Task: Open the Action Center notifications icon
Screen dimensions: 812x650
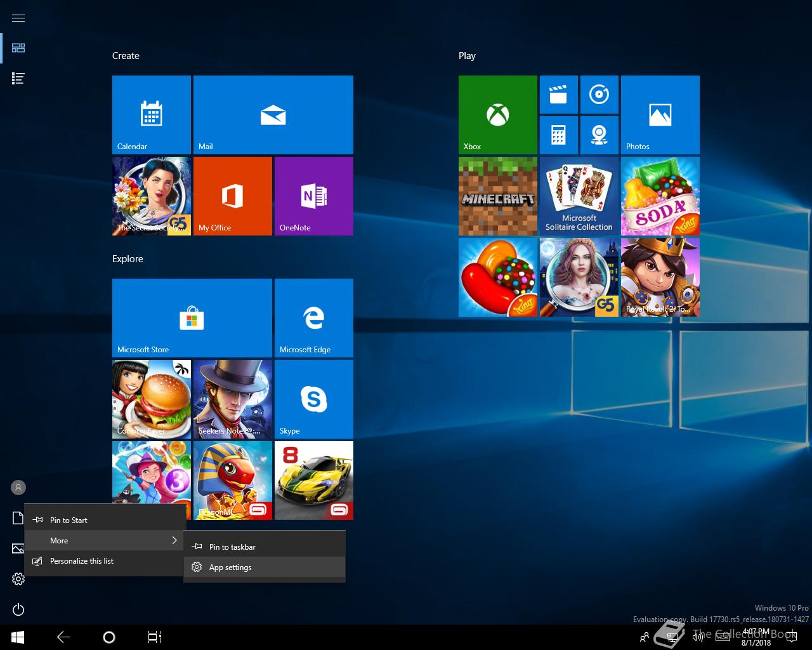Action: [x=792, y=637]
